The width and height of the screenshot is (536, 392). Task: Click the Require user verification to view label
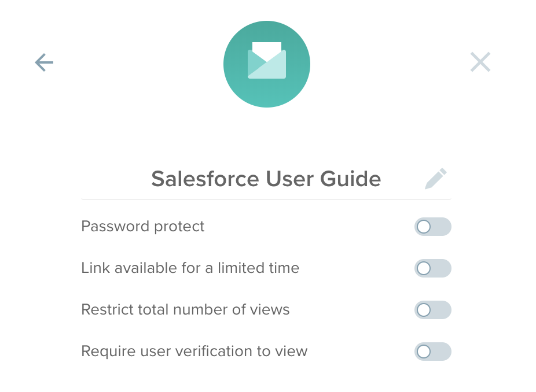click(x=194, y=352)
